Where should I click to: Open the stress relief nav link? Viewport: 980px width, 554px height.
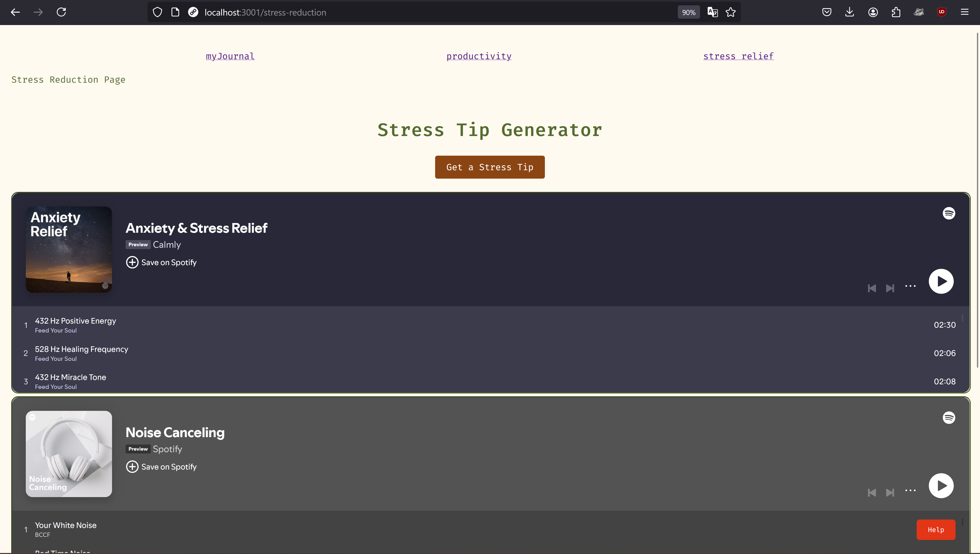pos(738,56)
